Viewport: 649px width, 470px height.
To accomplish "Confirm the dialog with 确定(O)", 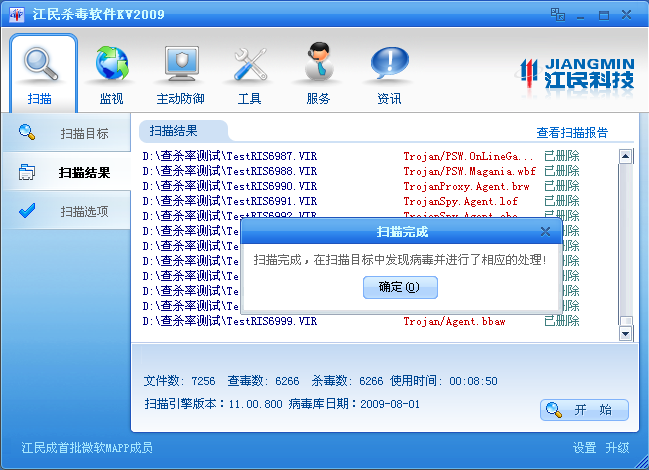I will click(x=400, y=287).
